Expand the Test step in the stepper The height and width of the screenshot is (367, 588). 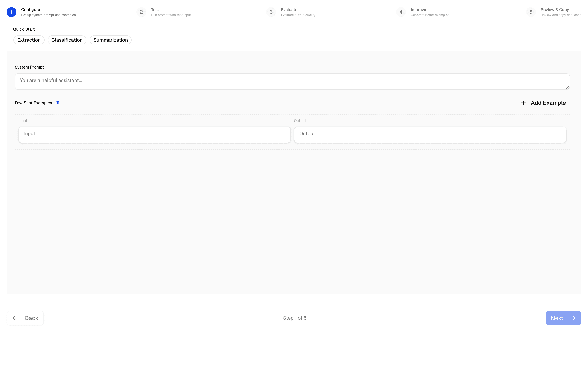tap(155, 9)
